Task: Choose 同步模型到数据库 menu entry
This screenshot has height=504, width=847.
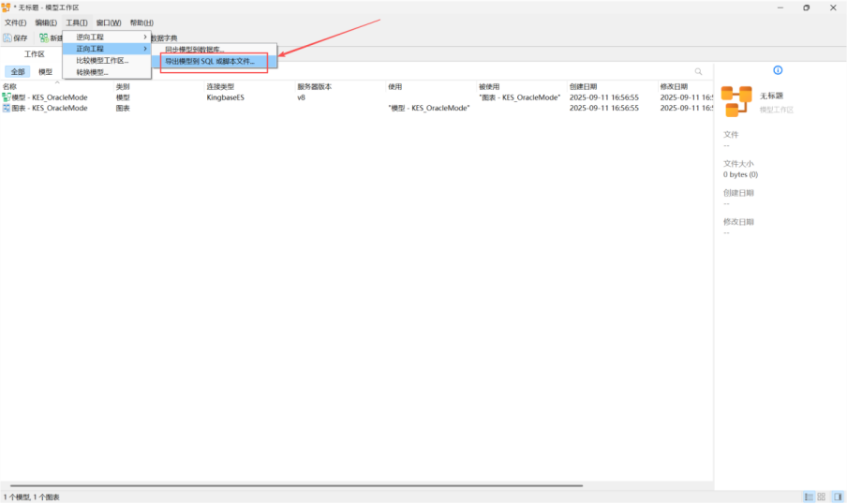Action: (x=195, y=49)
